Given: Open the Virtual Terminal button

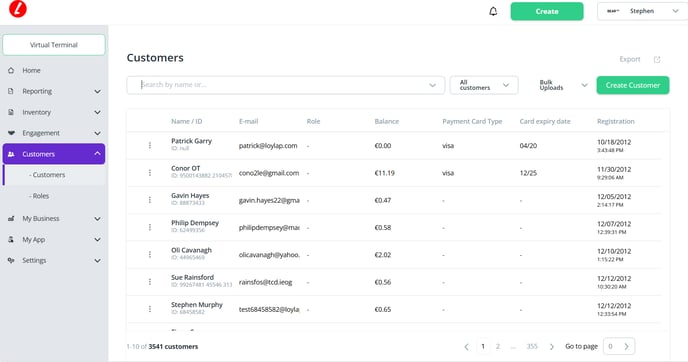Looking at the screenshot, I should 54,45.
